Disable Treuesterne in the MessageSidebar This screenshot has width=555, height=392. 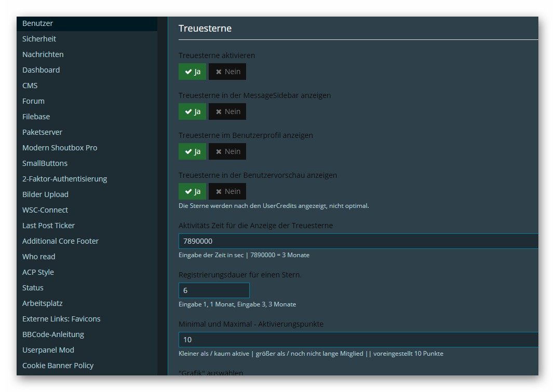[x=227, y=111]
